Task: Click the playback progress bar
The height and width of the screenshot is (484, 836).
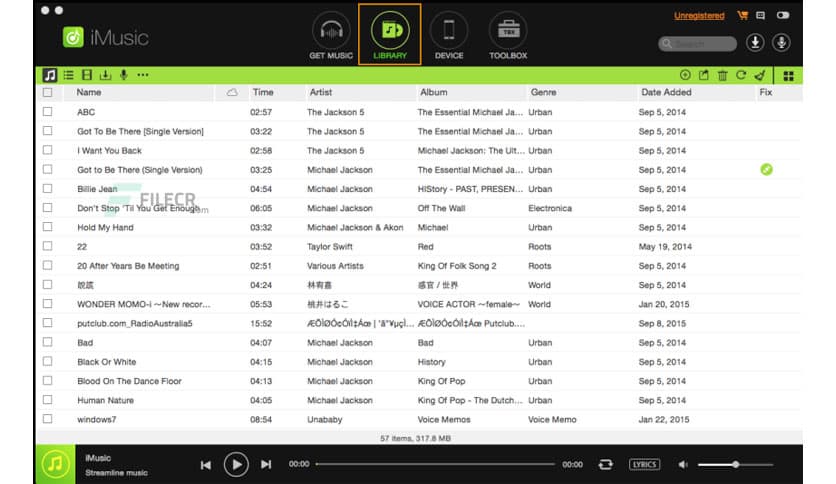Action: [435, 464]
